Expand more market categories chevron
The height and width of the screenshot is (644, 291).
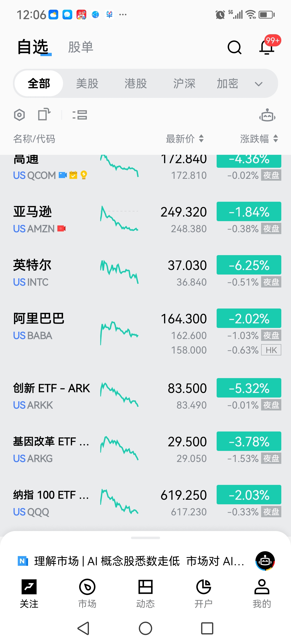pos(259,84)
